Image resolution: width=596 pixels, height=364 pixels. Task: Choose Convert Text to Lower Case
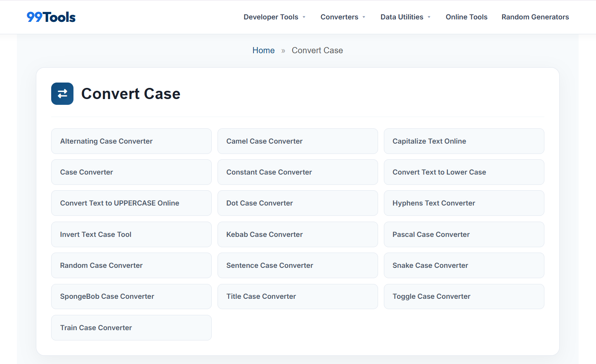pos(464,172)
